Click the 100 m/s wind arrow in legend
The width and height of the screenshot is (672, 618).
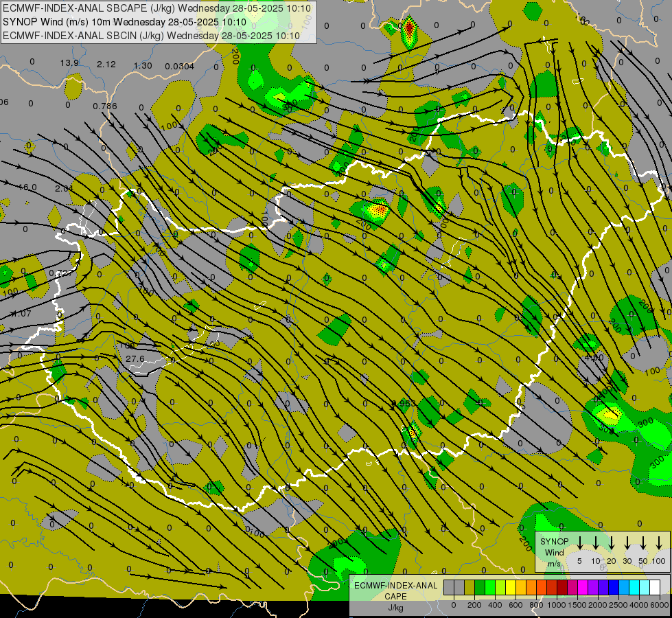click(659, 542)
